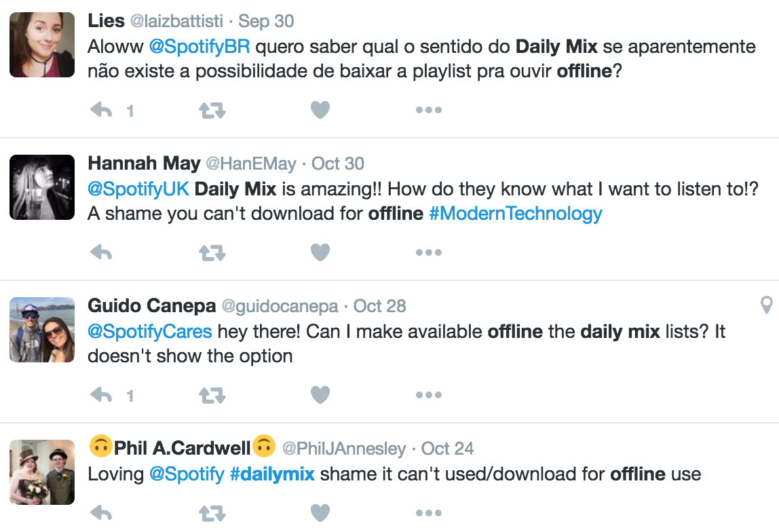
Task: Open more options on Lies' tweet
Action: [x=427, y=109]
